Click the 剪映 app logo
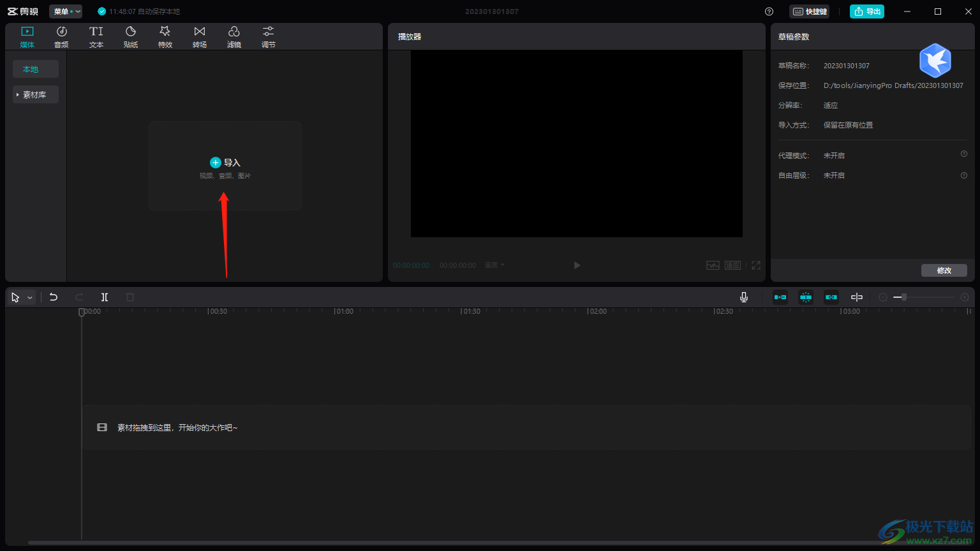 [23, 11]
